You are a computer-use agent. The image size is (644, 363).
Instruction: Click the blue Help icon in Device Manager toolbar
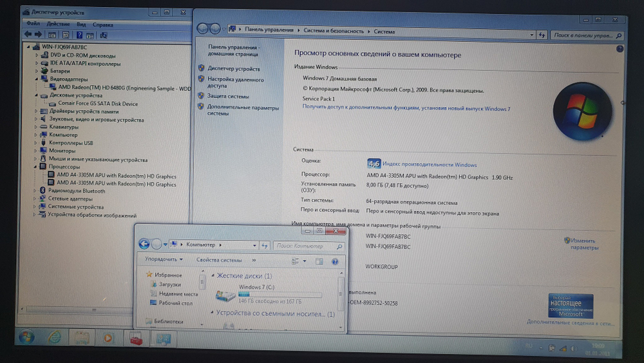point(79,35)
